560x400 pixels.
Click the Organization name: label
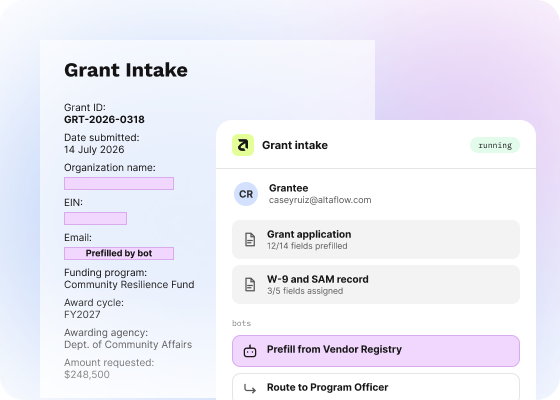tap(110, 168)
